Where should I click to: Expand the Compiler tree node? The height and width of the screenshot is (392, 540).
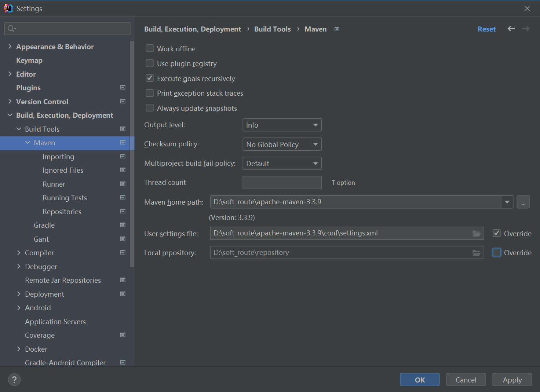pos(19,253)
